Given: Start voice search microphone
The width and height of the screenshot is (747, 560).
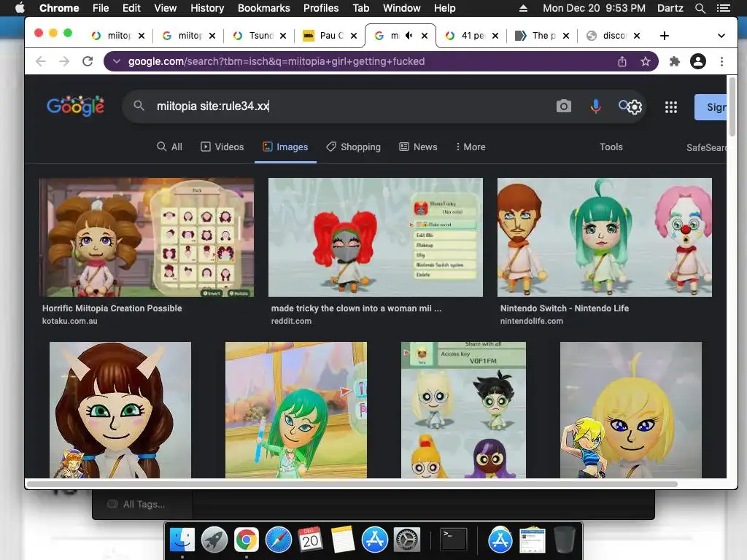Looking at the screenshot, I should click(x=595, y=106).
